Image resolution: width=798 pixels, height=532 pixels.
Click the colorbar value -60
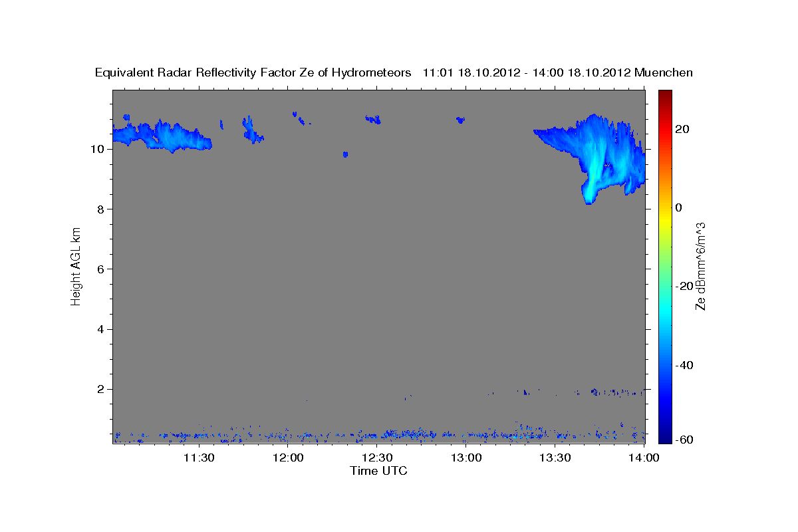684,440
